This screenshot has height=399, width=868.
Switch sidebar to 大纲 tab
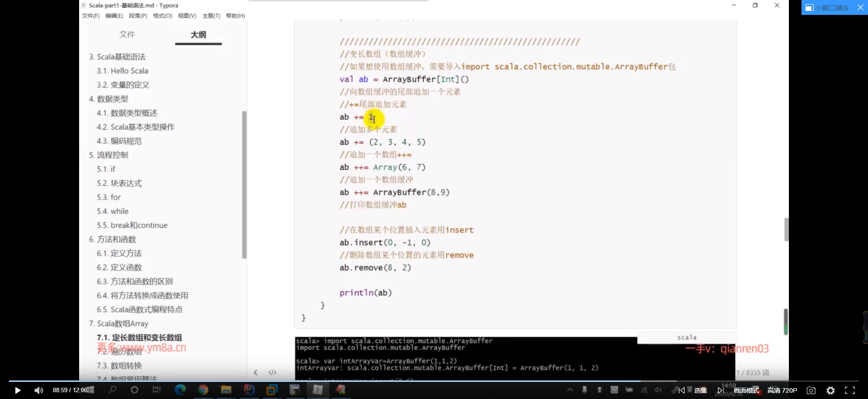tap(198, 34)
